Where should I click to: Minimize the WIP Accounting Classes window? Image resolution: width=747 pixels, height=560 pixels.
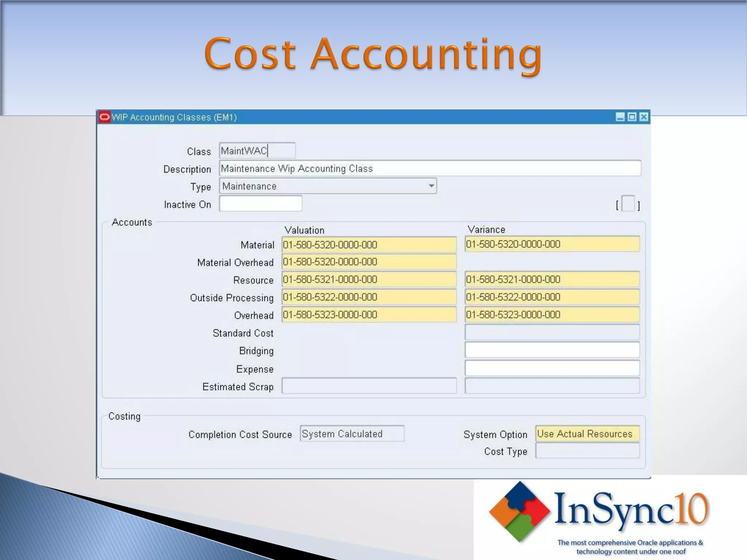(x=620, y=117)
